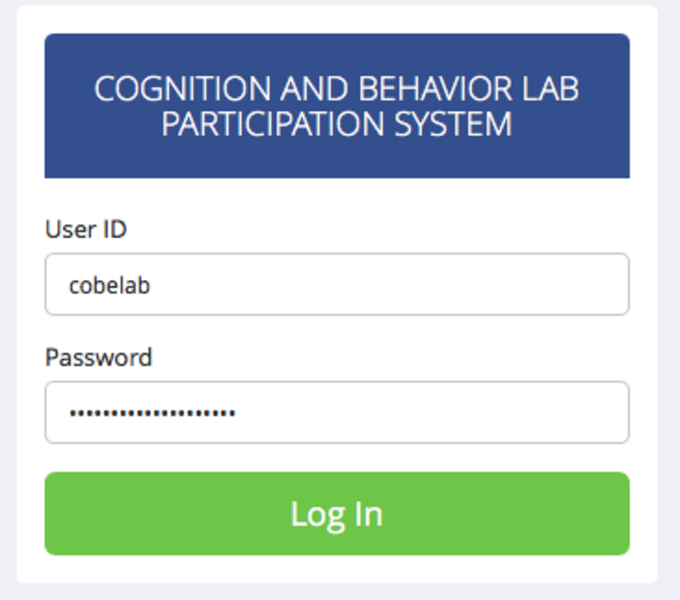
Task: Click the empty right side of Password field
Action: click(477, 412)
